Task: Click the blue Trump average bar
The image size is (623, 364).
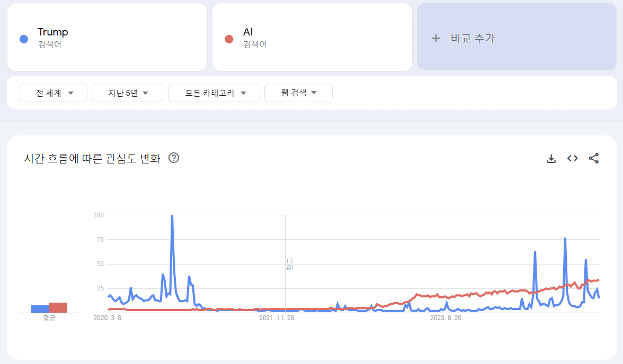Action: (40, 309)
